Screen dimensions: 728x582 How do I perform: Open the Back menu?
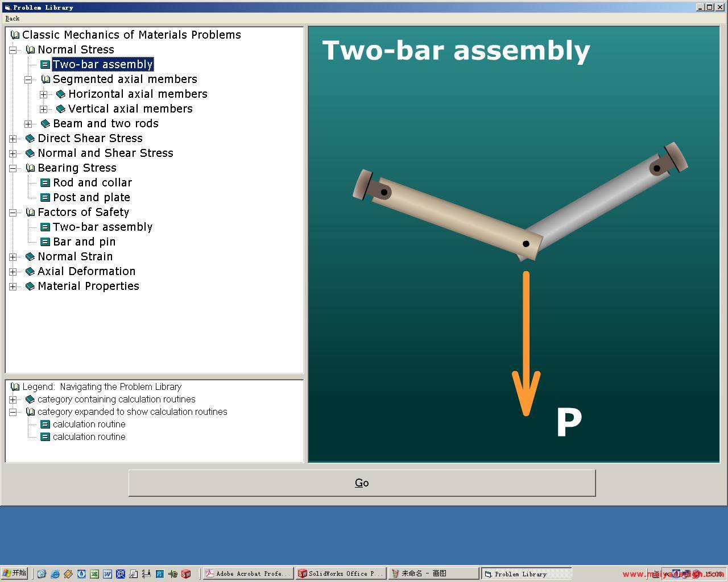12,18
